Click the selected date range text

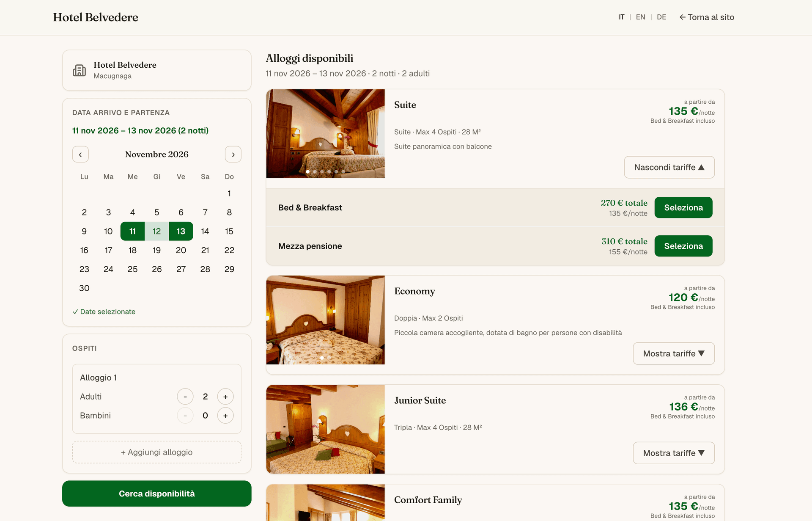coord(140,131)
